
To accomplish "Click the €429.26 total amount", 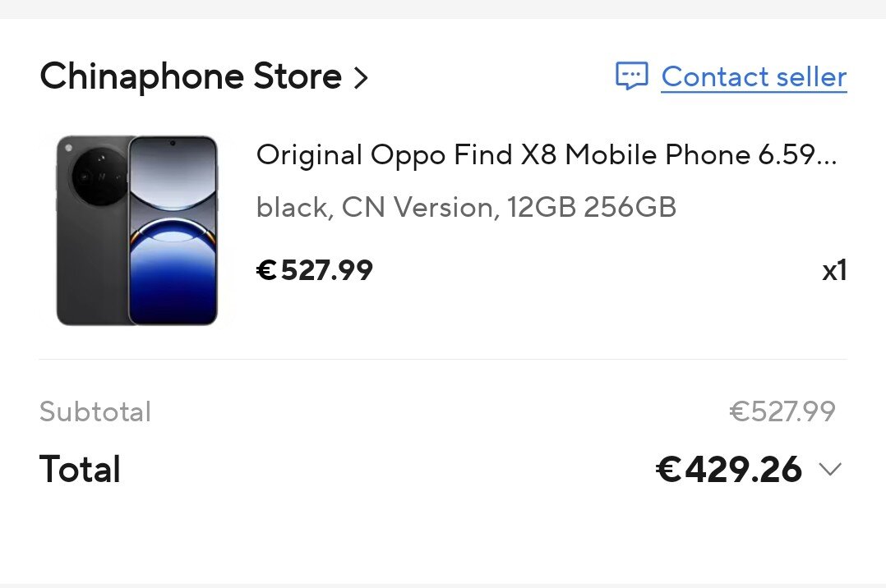I will pyautogui.click(x=728, y=470).
